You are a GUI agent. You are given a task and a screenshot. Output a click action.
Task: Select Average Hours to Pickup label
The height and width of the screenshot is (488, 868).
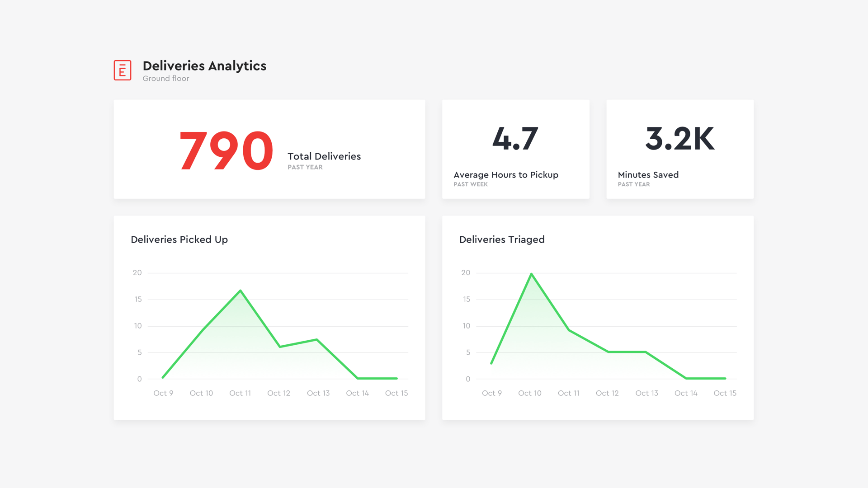506,175
